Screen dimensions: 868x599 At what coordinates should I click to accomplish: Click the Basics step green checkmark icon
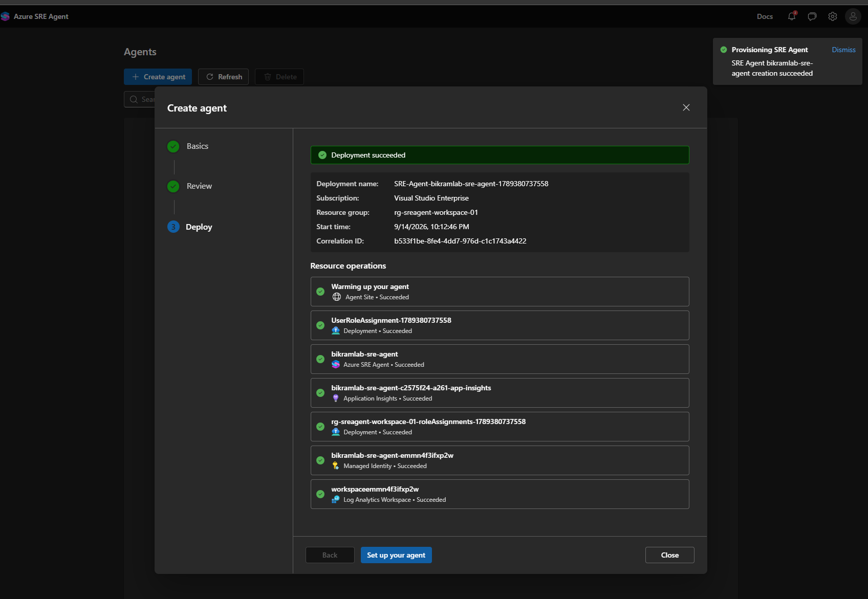pos(173,146)
